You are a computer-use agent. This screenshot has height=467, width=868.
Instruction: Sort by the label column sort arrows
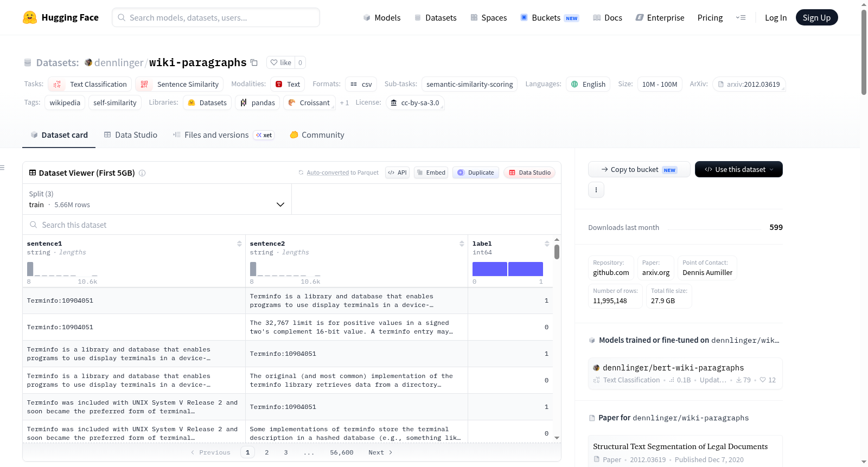pyautogui.click(x=547, y=244)
